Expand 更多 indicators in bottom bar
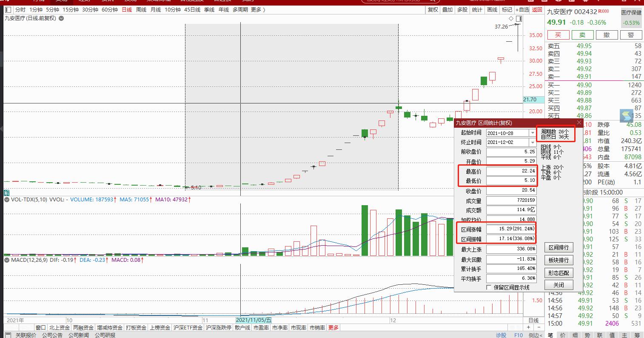The height and width of the screenshot is (338, 644). [x=333, y=328]
